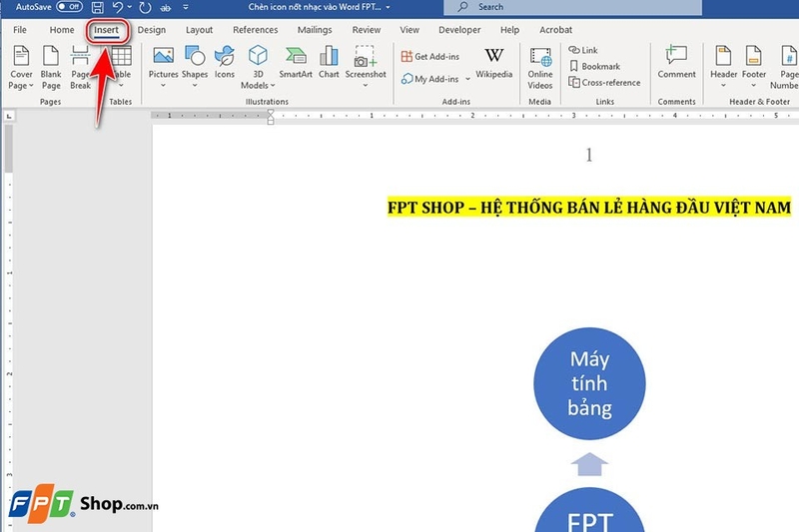Toggle the AutoSave switch
Viewport: 799px width, 532px height.
pos(69,7)
